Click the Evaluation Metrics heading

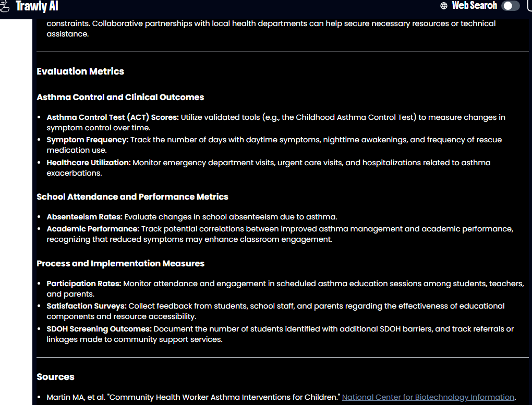(x=80, y=71)
